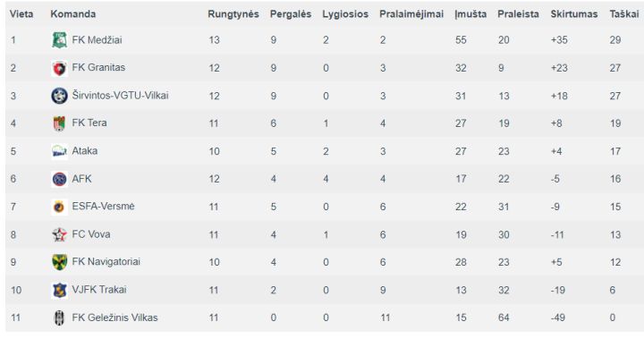Open the ESFA-Versmė club icon
Viewport: 644px width, 339px height.
coord(59,207)
